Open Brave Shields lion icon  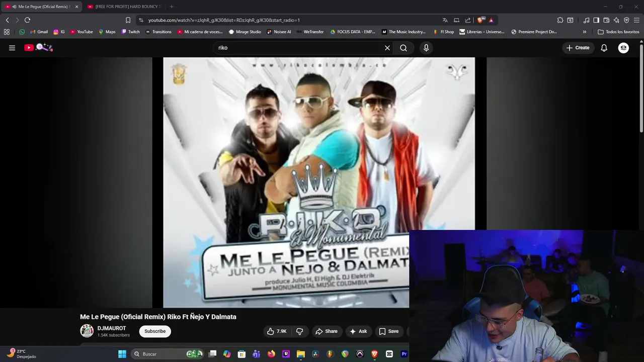[x=480, y=20]
